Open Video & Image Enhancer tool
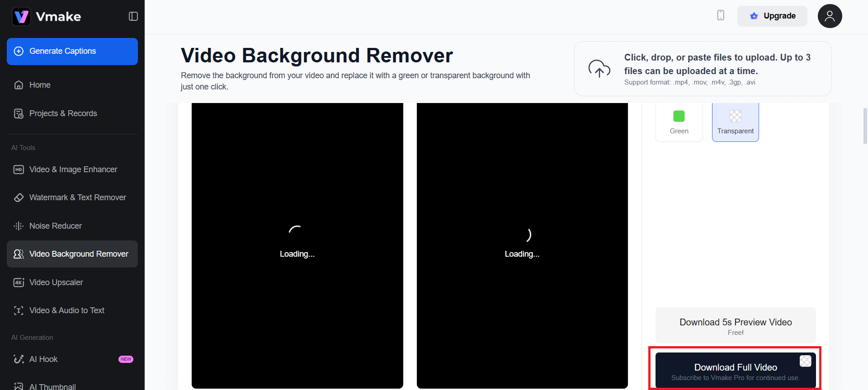 click(73, 169)
